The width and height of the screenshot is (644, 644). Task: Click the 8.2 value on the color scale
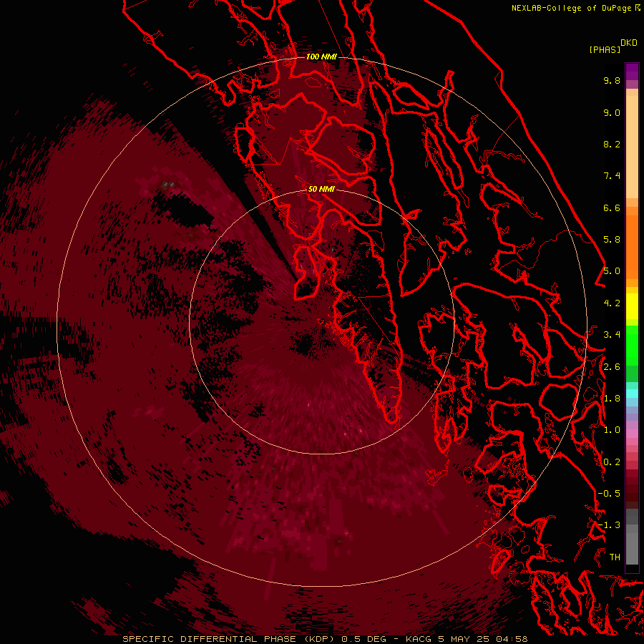[x=612, y=144]
